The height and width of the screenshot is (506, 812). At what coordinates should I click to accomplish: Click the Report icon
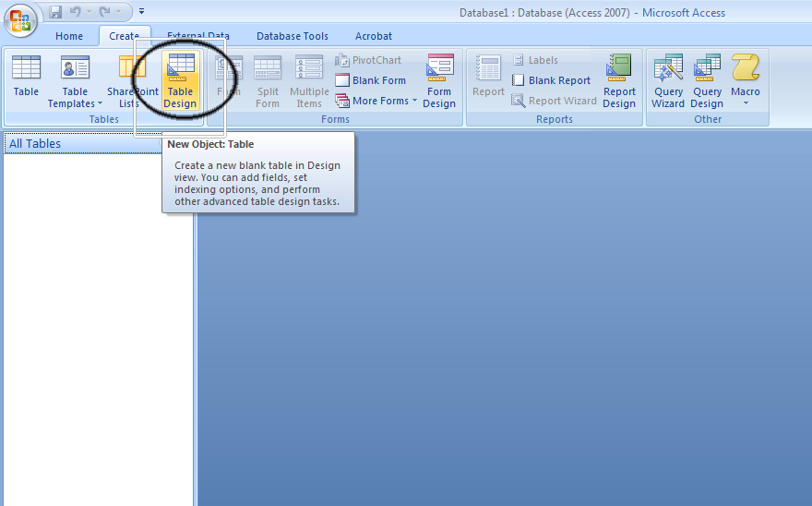(x=488, y=77)
